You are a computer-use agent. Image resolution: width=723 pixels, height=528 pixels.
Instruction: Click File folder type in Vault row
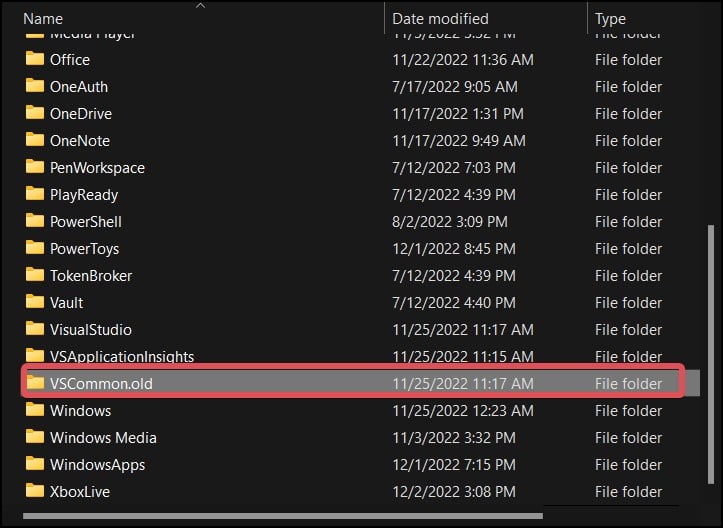coord(628,303)
